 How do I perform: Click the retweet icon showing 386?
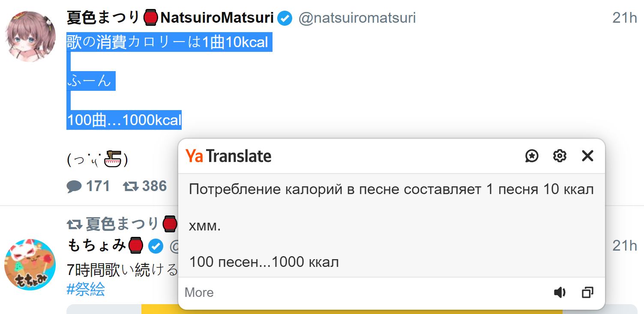(x=130, y=186)
